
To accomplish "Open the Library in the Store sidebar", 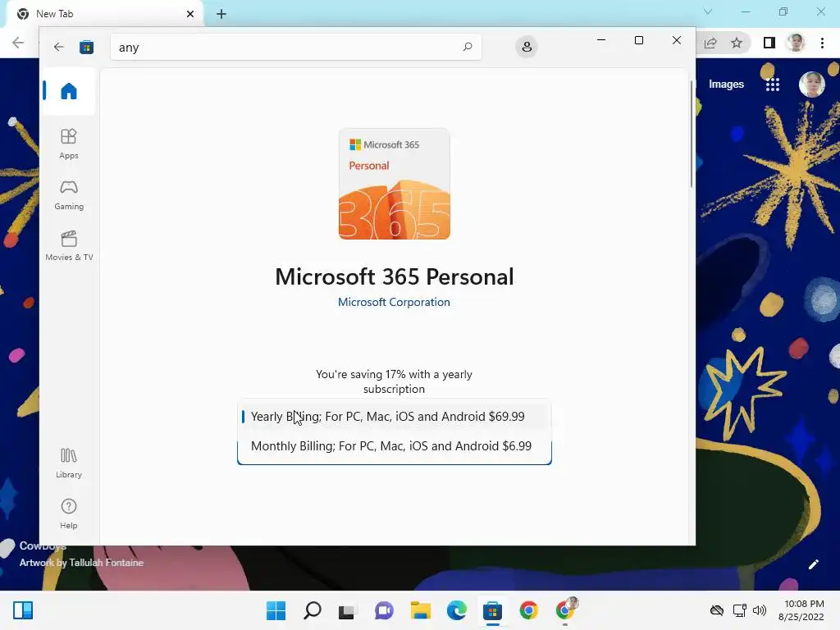I will coord(69,463).
